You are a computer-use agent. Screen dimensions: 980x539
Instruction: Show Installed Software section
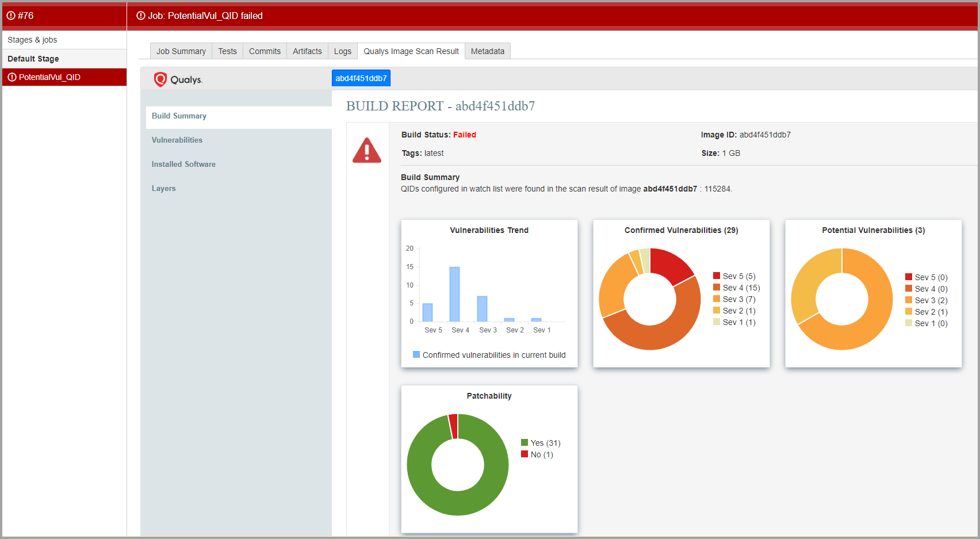tap(183, 165)
